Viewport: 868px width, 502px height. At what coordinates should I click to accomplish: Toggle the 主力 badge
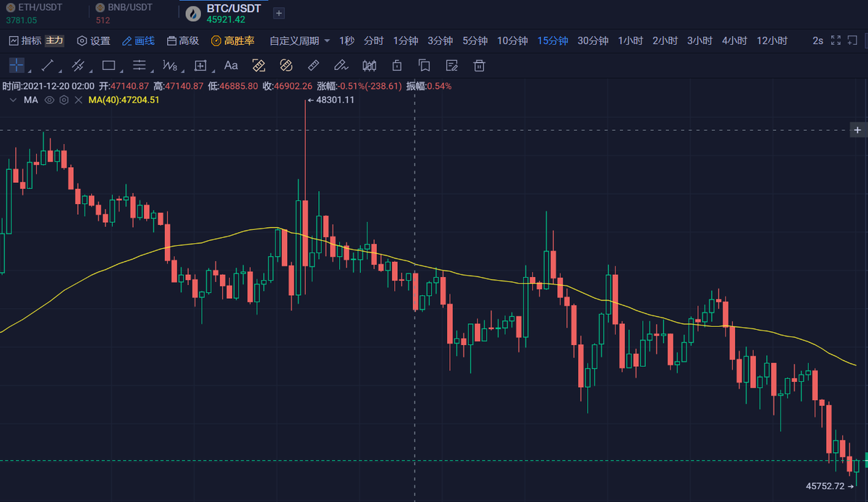point(54,41)
